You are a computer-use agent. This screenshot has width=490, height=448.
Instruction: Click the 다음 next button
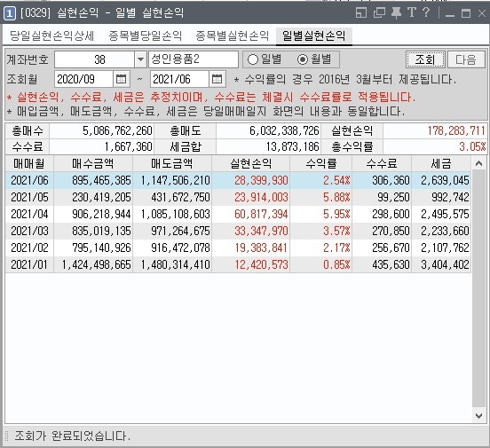(466, 59)
